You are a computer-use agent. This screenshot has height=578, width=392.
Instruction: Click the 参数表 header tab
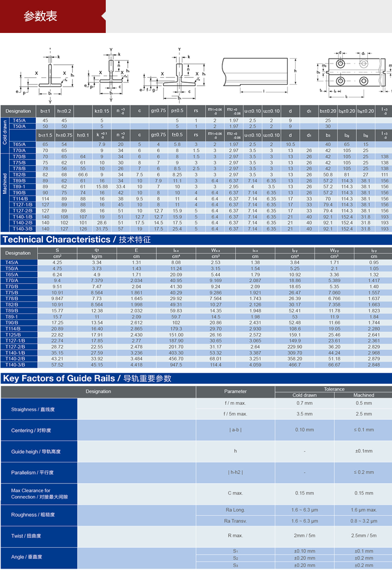pos(41,17)
